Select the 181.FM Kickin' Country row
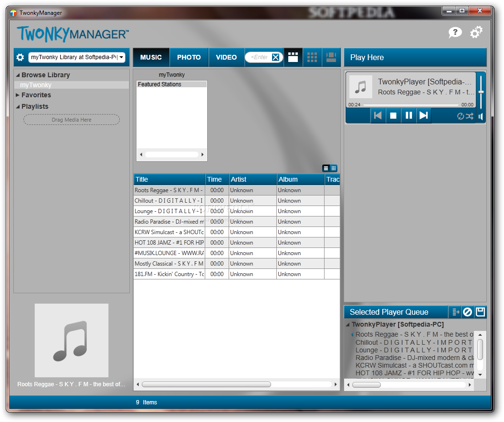The height and width of the screenshot is (422, 504). click(237, 274)
